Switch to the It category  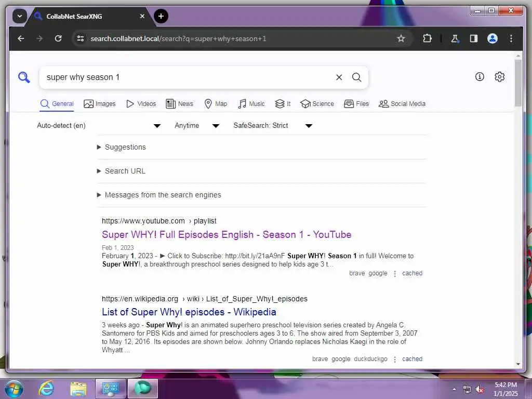[x=283, y=104]
